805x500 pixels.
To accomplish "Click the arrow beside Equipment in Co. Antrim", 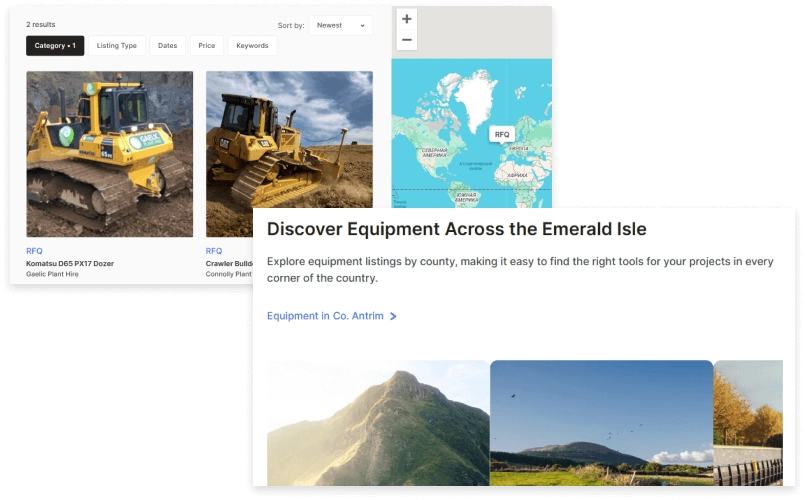I will [393, 317].
